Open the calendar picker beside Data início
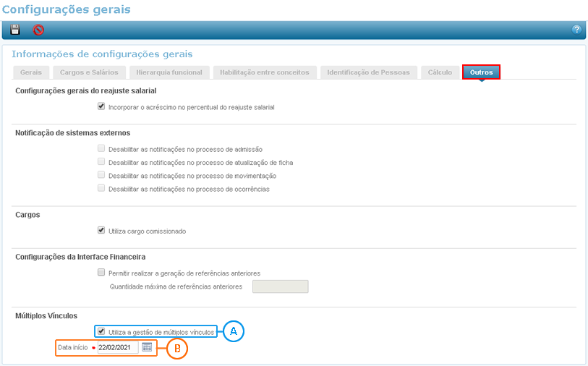This screenshot has width=588, height=366. point(147,347)
